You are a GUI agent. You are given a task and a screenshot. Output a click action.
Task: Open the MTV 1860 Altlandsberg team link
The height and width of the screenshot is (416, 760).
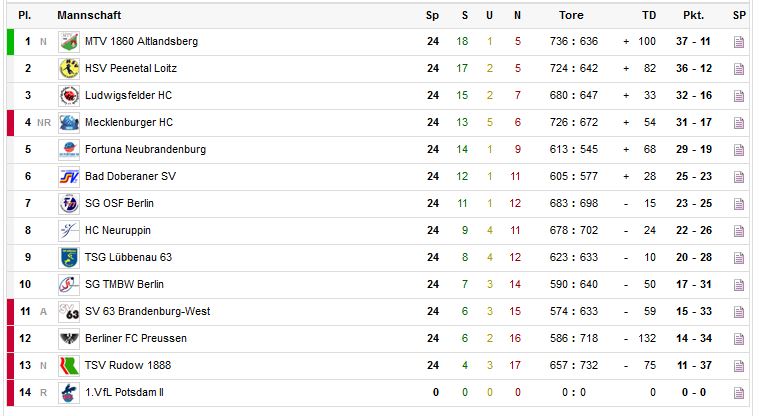142,41
